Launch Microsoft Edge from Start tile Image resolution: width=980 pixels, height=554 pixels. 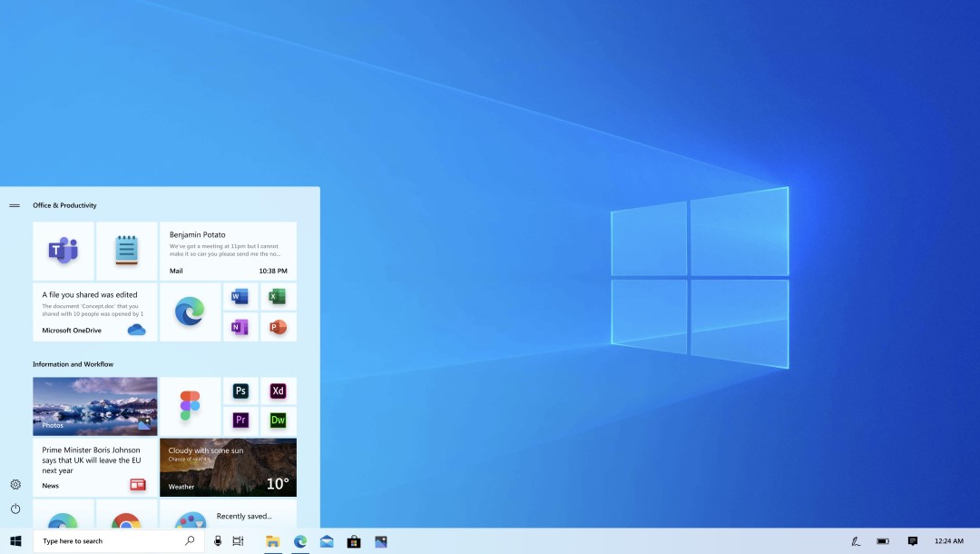[190, 312]
